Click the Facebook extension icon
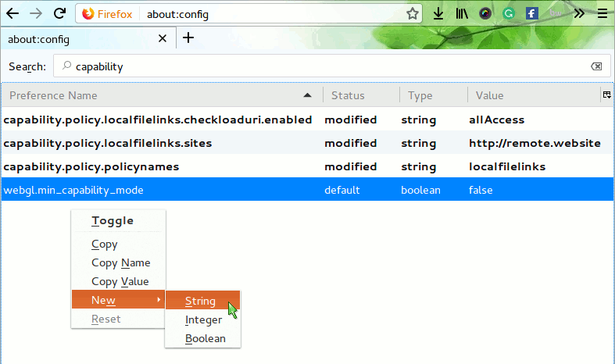 point(532,13)
